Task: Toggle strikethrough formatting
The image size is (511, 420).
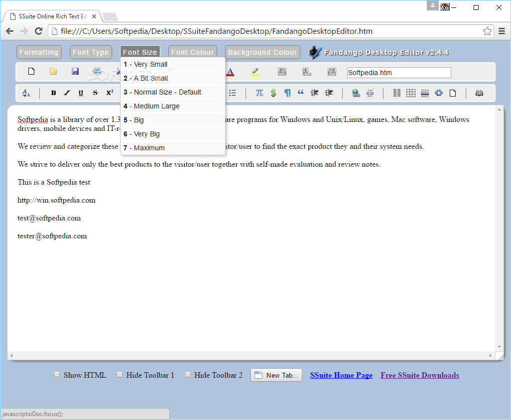Action: click(95, 93)
